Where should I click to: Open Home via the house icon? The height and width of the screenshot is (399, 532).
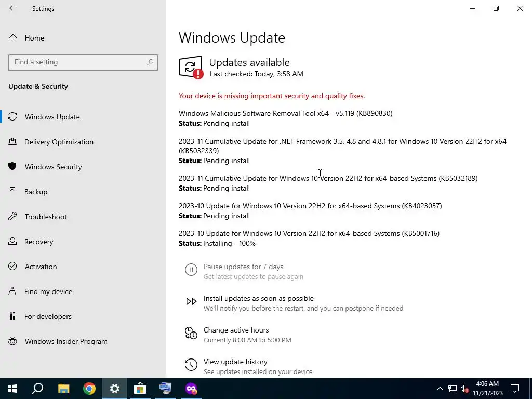point(13,37)
